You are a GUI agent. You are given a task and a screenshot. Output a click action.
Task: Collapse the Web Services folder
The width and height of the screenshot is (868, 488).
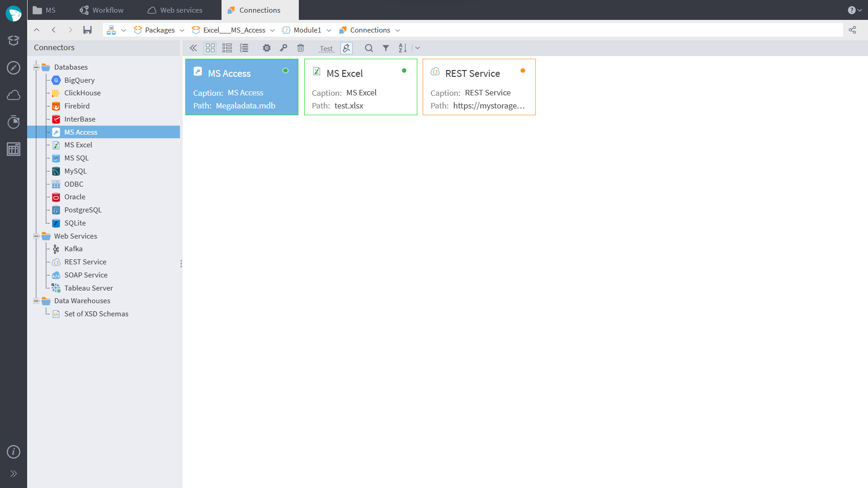pyautogui.click(x=36, y=236)
